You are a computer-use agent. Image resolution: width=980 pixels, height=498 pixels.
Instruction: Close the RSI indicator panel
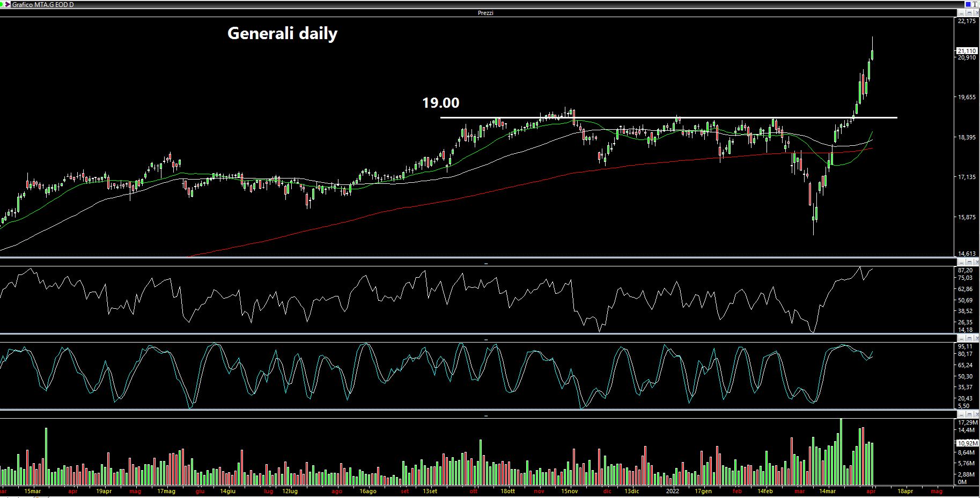point(976,262)
